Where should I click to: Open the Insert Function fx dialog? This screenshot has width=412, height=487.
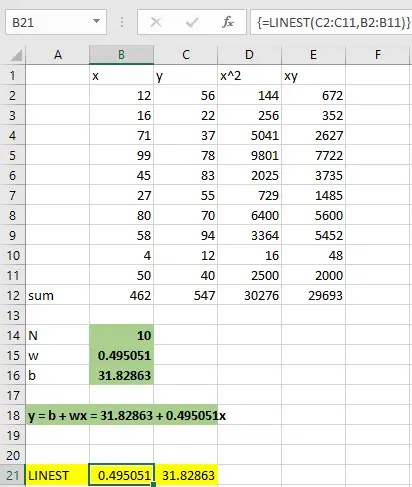point(228,22)
